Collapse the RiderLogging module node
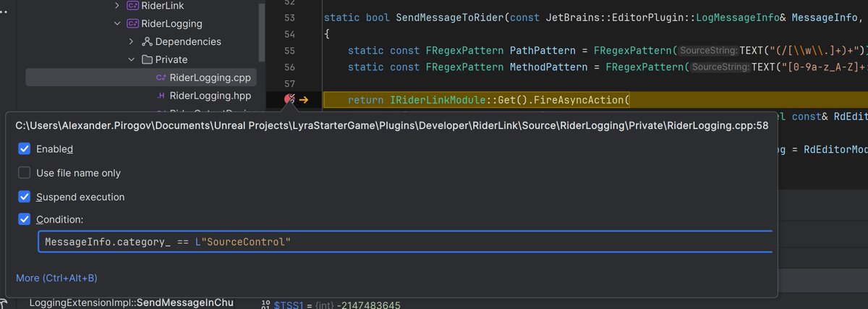 pyautogui.click(x=118, y=23)
